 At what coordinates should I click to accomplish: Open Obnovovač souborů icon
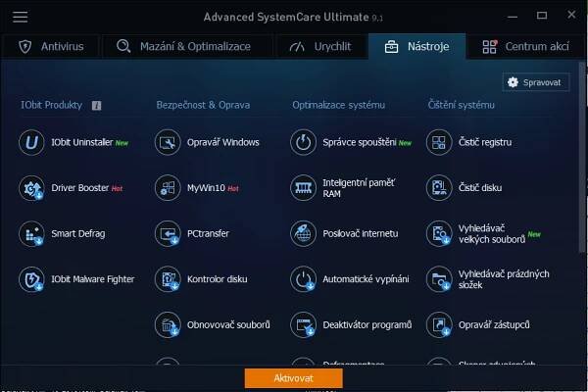[168, 324]
